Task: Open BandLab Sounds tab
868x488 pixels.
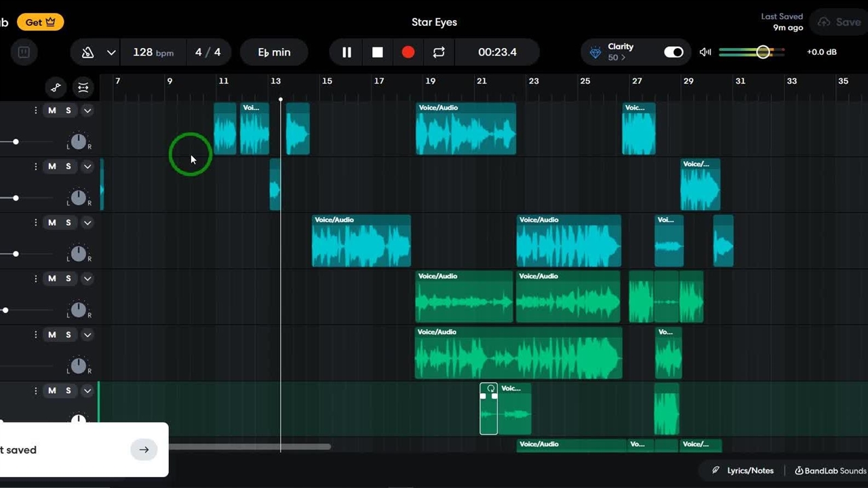Action: click(830, 470)
